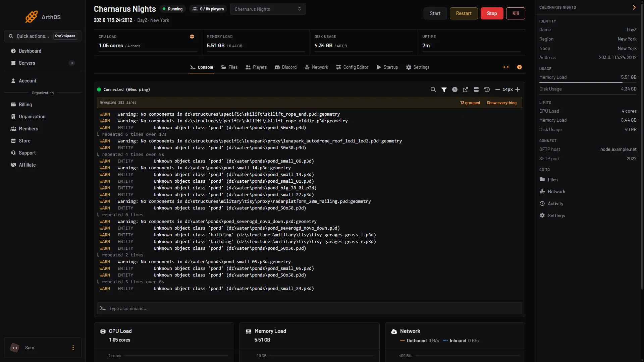This screenshot has height=362, width=644.
Task: Open the Startup tab
Action: (x=387, y=67)
